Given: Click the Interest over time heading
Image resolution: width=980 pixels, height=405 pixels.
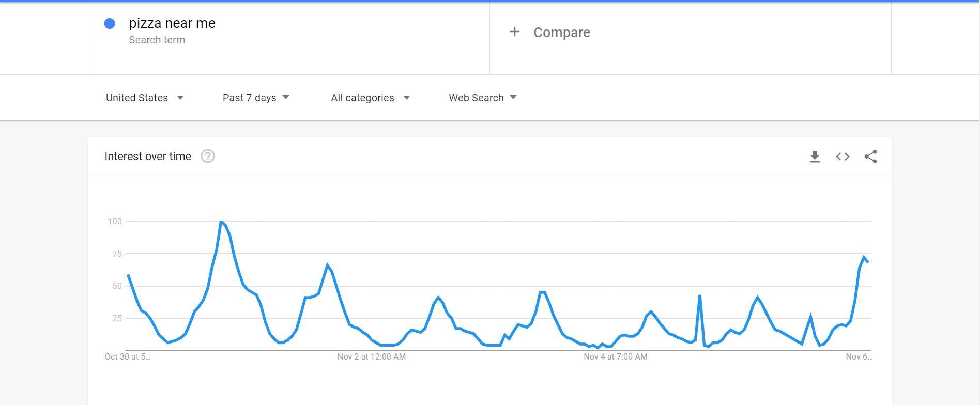Looking at the screenshot, I should point(148,156).
